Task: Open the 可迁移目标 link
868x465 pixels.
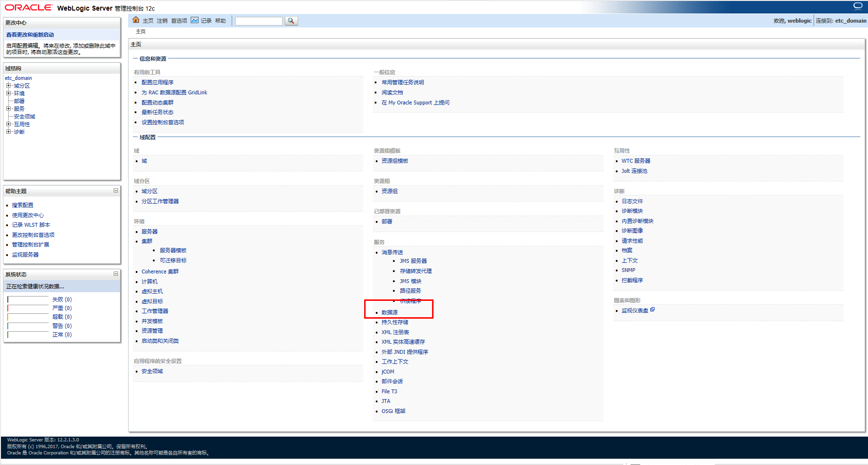Action: [x=173, y=260]
